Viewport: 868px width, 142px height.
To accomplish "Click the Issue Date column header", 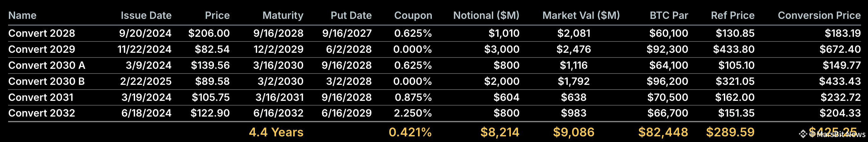I will (146, 15).
